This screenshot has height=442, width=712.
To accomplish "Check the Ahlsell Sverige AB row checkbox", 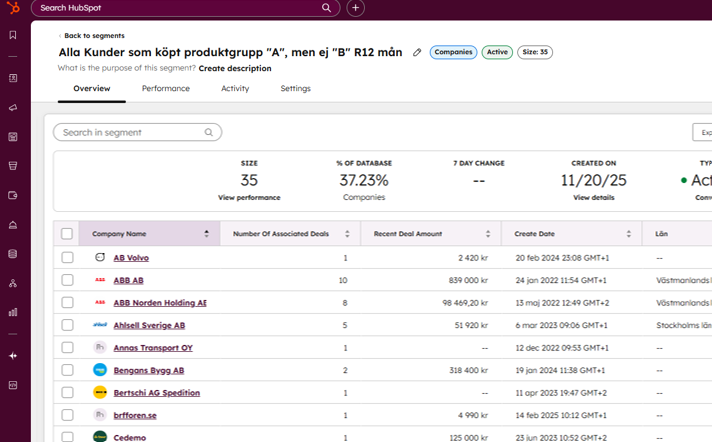I will coord(67,325).
